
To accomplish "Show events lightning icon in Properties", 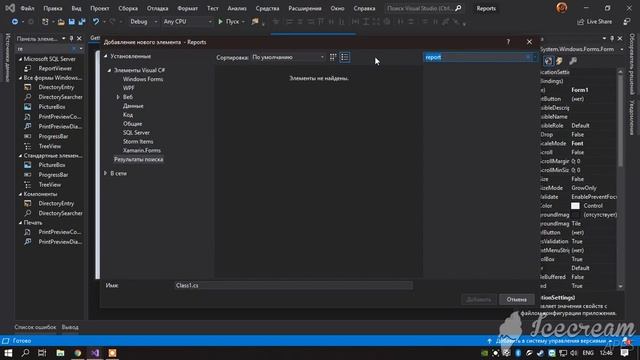I will (559, 61).
